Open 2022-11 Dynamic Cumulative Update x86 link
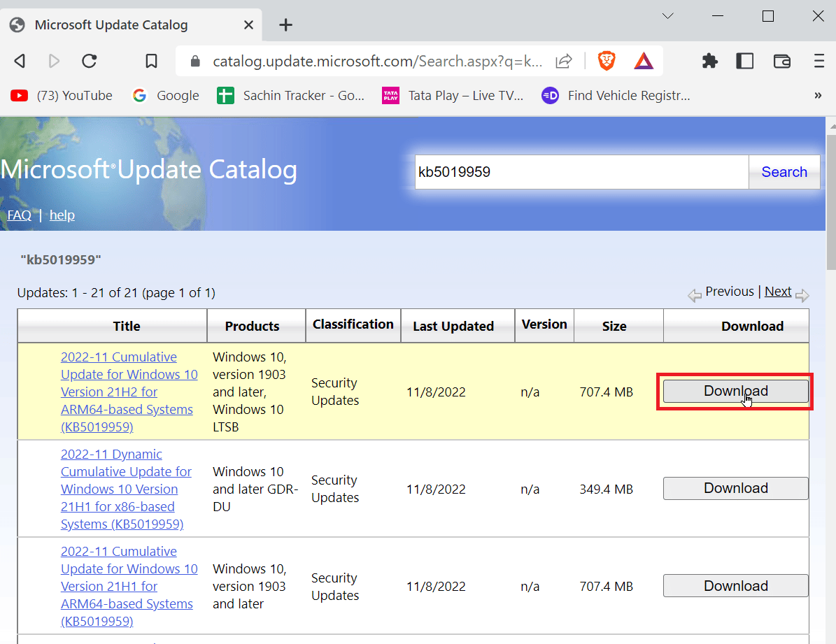The image size is (836, 644). click(126, 489)
